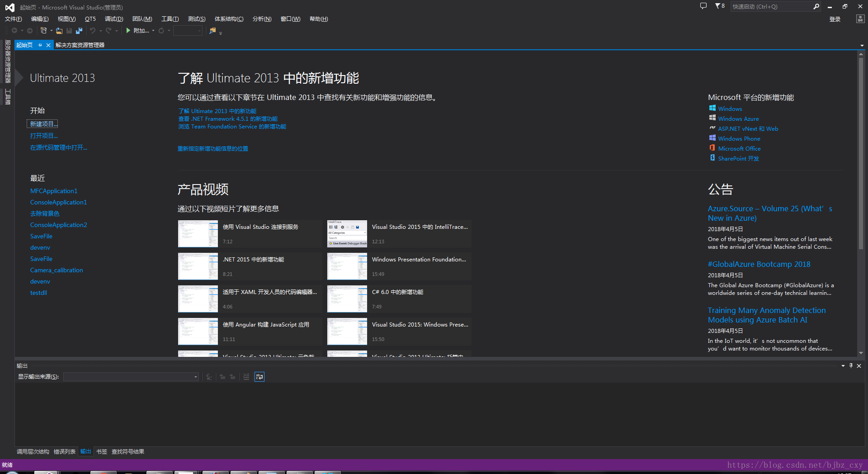The width and height of the screenshot is (868, 474).
Task: Open #GlobalAzure Bootcamp 2018 announcement
Action: tap(759, 264)
